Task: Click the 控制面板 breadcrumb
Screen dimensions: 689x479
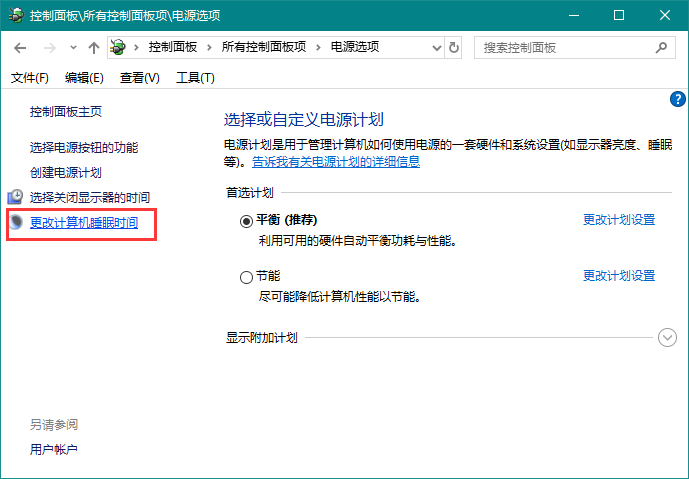Action: pyautogui.click(x=173, y=47)
